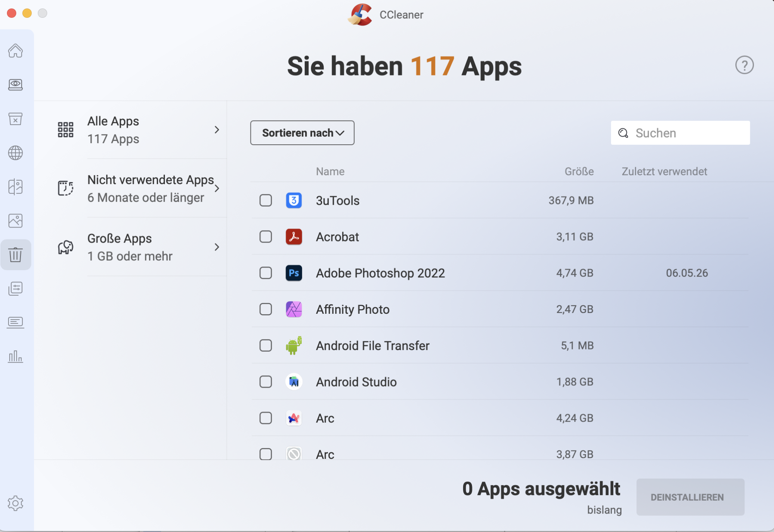Screen dimensions: 774x532
Task: Select the Affinity Photo checkbox
Action: (x=266, y=309)
